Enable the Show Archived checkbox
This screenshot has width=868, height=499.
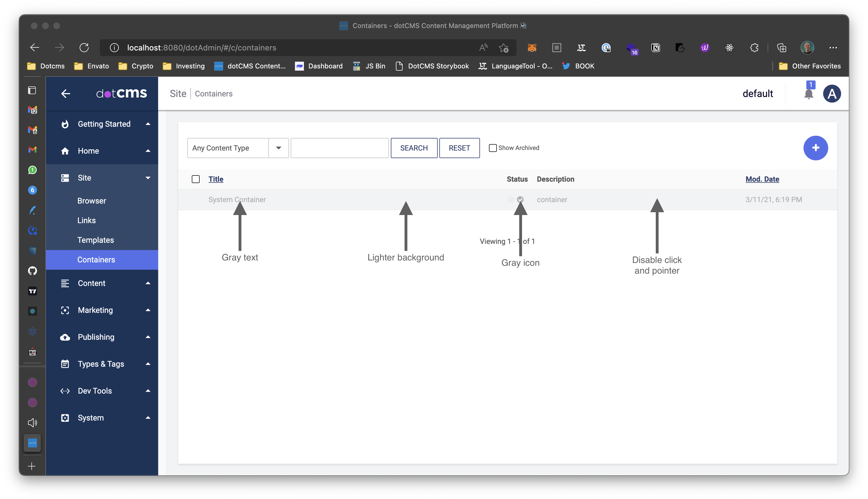point(492,148)
